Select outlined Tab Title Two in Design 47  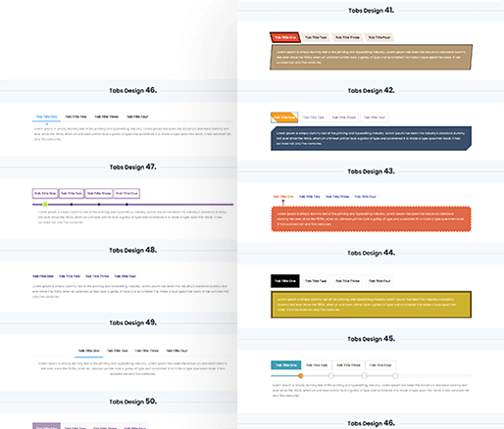(72, 193)
